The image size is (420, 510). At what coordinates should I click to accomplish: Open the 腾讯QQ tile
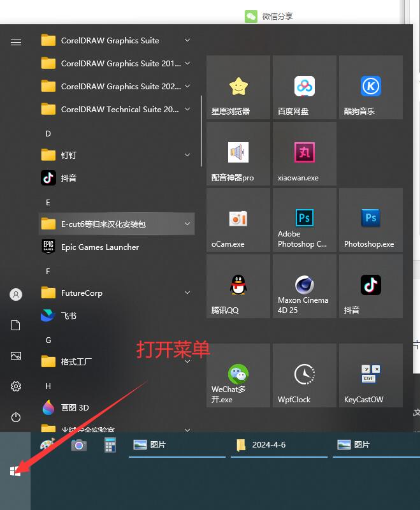(x=238, y=286)
